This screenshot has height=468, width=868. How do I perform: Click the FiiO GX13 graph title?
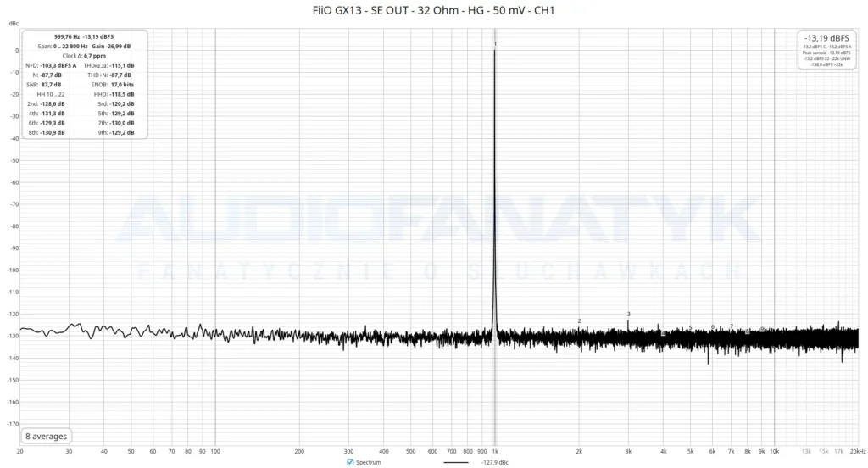(x=433, y=10)
